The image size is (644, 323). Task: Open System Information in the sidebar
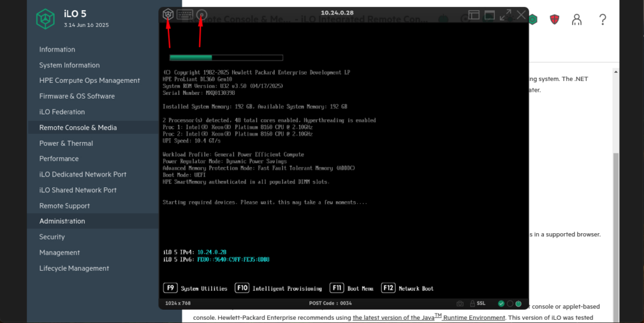69,65
